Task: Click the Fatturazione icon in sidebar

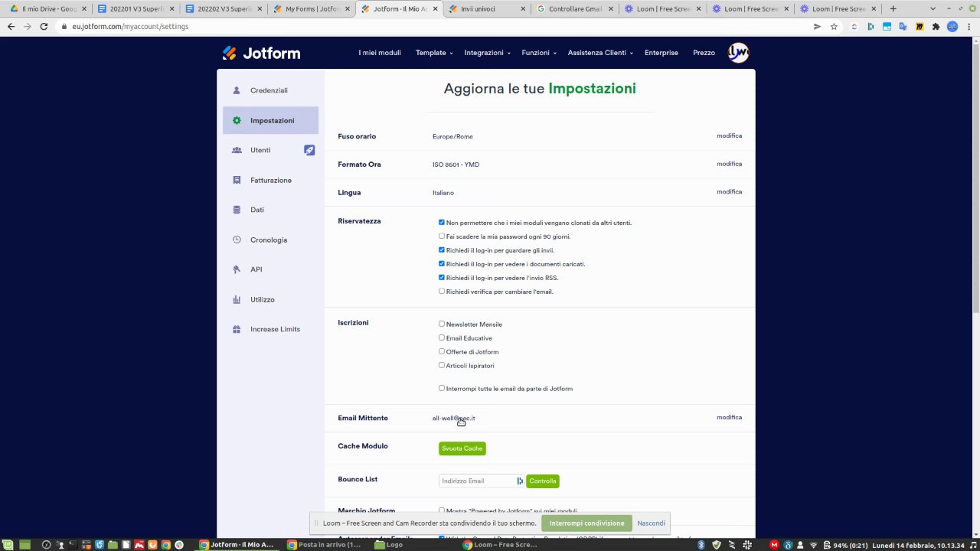Action: point(237,180)
